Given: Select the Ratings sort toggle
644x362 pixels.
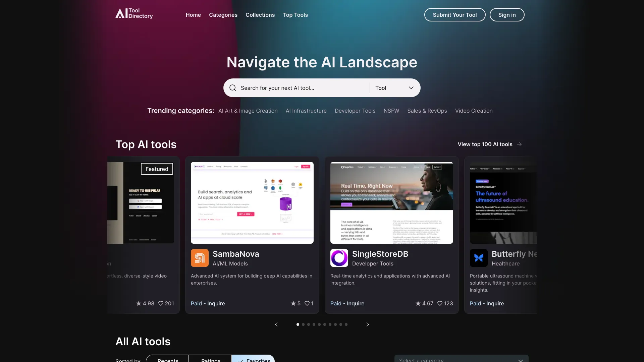Looking at the screenshot, I should click(210, 360).
